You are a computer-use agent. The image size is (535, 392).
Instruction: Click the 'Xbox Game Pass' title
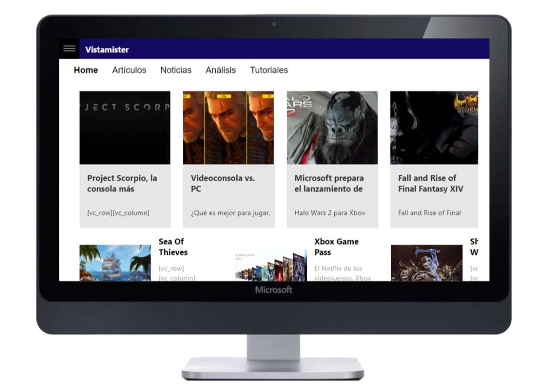click(x=336, y=247)
